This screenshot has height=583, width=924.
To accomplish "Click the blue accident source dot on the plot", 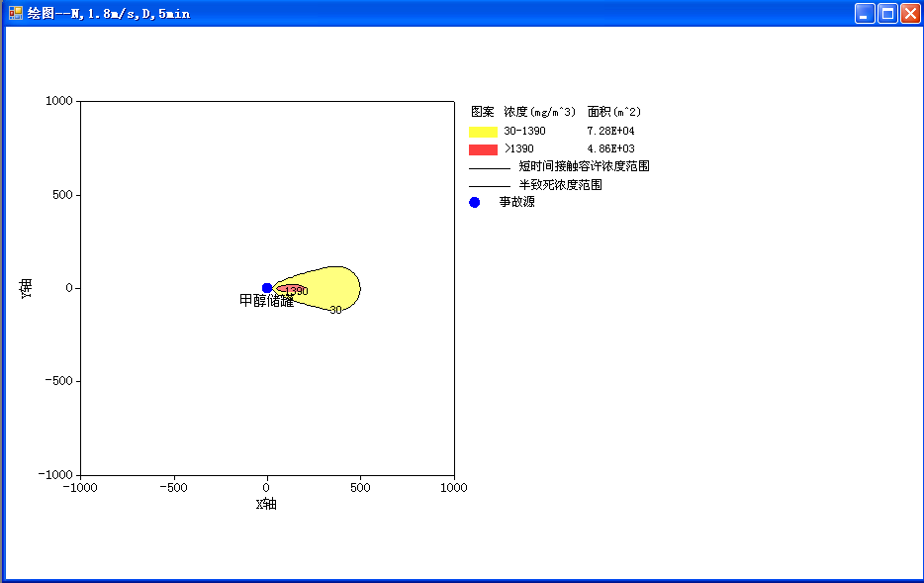I will pyautogui.click(x=267, y=288).
